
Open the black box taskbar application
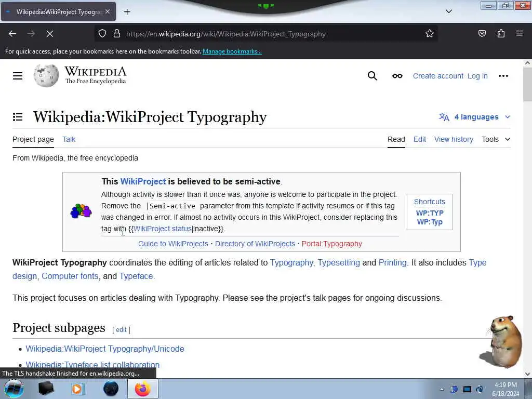click(x=46, y=389)
